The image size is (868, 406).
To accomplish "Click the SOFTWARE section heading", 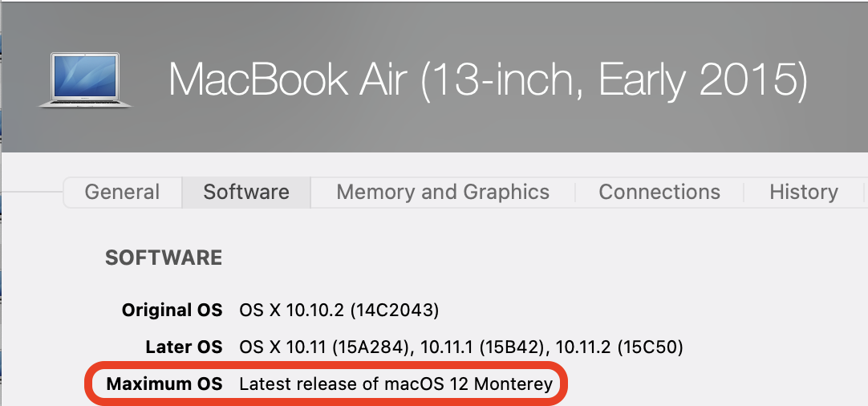I will (164, 258).
